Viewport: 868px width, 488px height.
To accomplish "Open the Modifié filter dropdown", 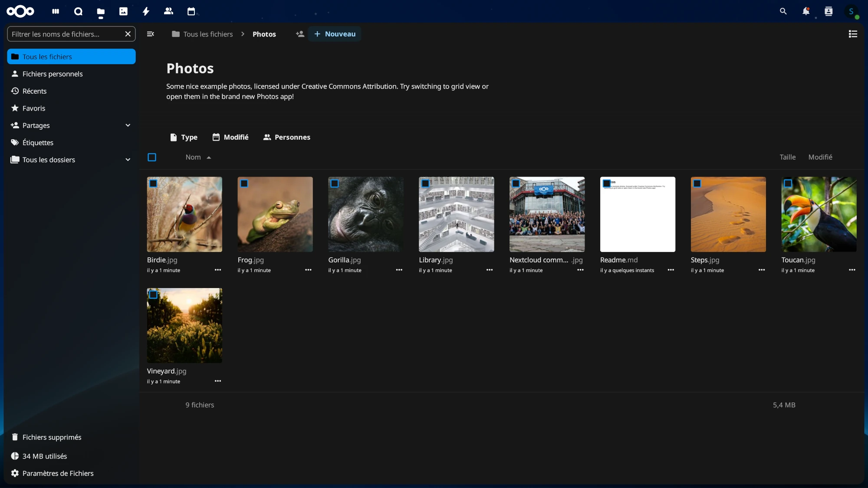I will (230, 137).
